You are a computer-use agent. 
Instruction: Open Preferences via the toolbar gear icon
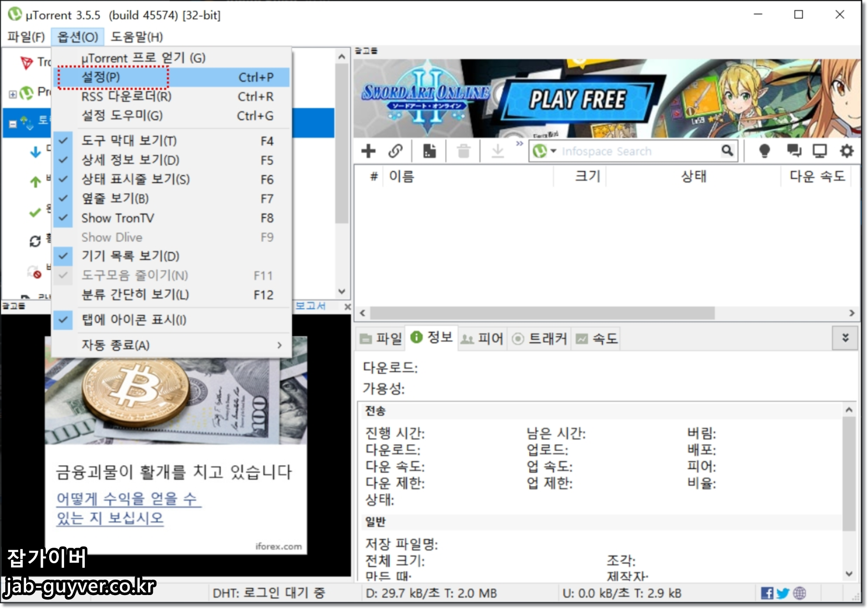tap(847, 151)
